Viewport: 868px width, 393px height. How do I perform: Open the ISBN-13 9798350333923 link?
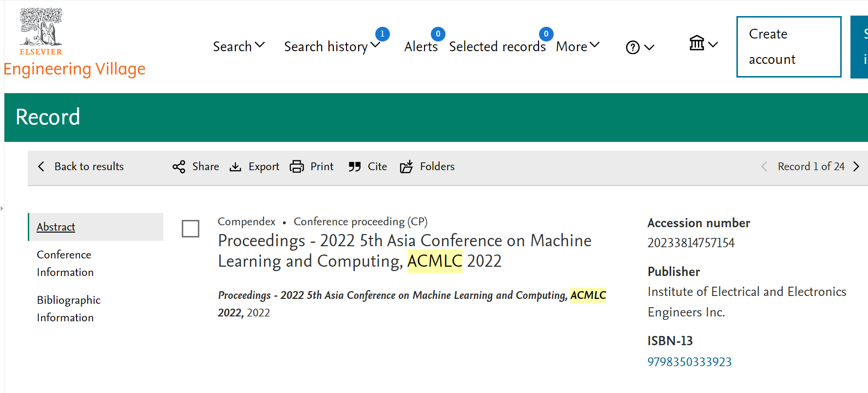tap(689, 362)
